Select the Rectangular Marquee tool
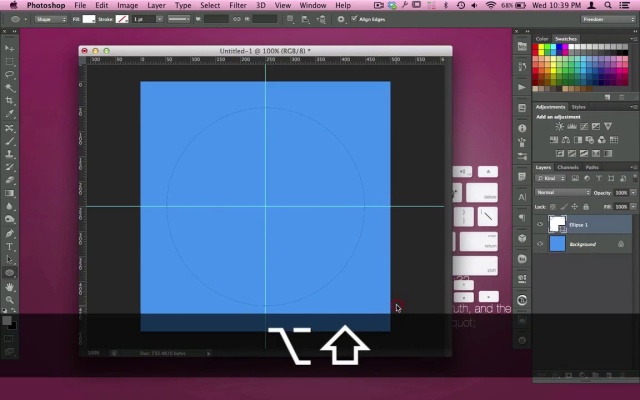 coord(9,62)
